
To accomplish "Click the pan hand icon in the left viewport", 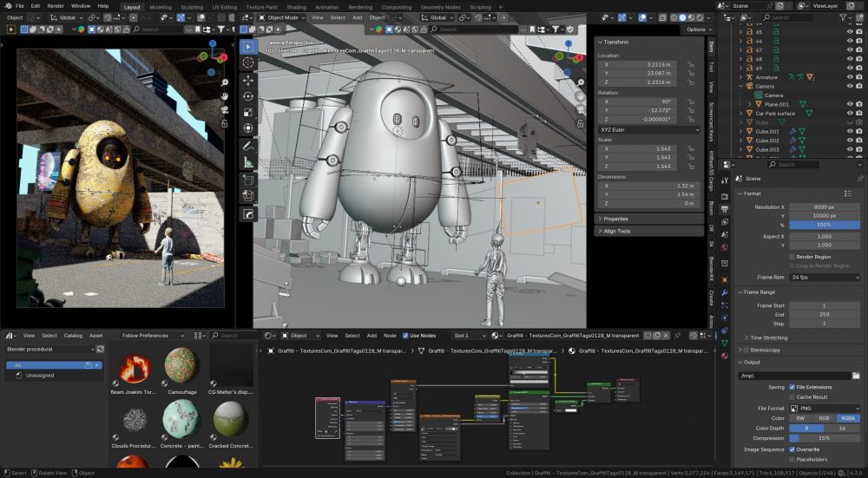I will pos(225,95).
